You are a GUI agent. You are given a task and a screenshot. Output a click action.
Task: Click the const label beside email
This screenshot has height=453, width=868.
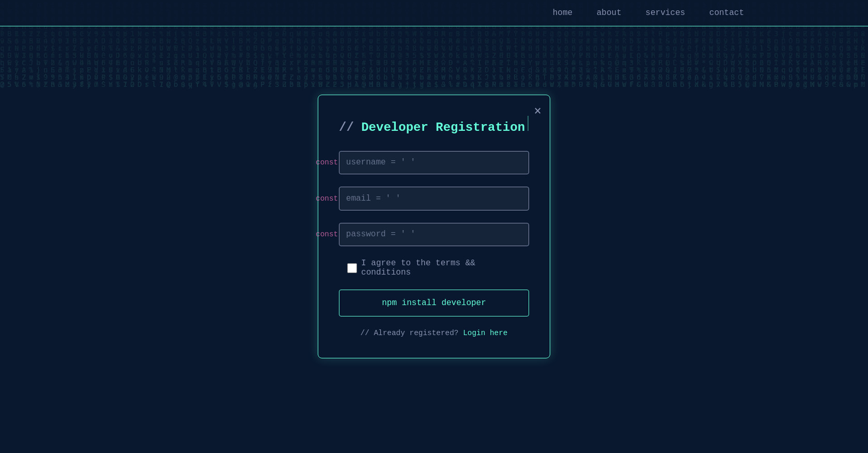(x=327, y=199)
